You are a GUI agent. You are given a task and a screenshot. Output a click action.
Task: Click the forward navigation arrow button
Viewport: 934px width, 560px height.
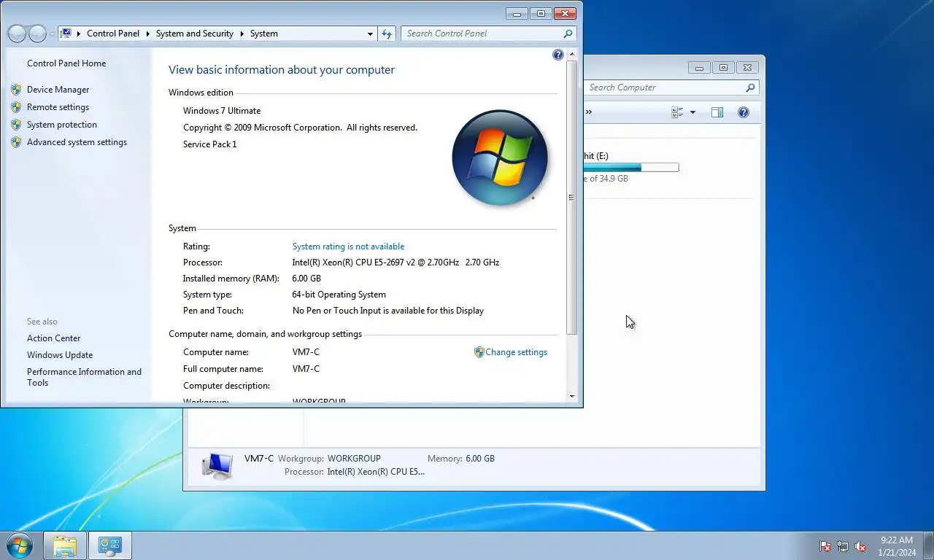pyautogui.click(x=37, y=34)
